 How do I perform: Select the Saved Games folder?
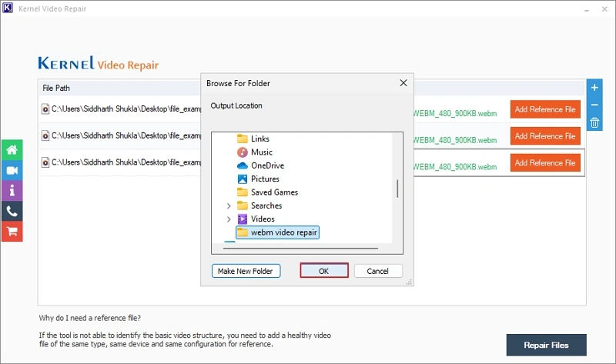coord(267,192)
